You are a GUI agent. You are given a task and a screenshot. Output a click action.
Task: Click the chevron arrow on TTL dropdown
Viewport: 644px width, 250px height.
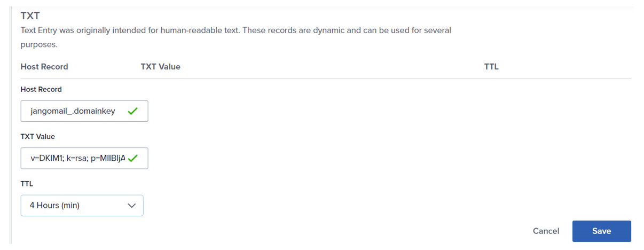[x=132, y=205]
